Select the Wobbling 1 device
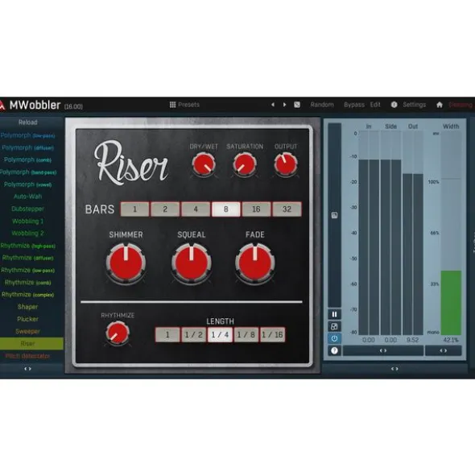This screenshot has width=475, height=476. (28, 221)
